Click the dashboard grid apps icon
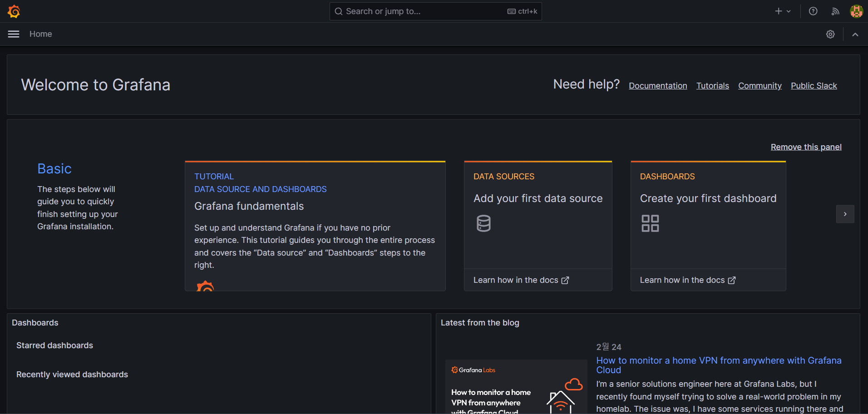The width and height of the screenshot is (868, 414). (650, 223)
